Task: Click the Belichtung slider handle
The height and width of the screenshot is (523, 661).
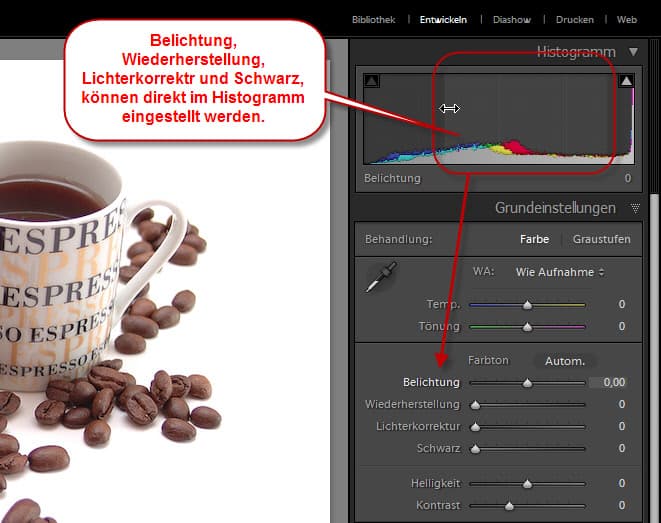Action: (527, 383)
